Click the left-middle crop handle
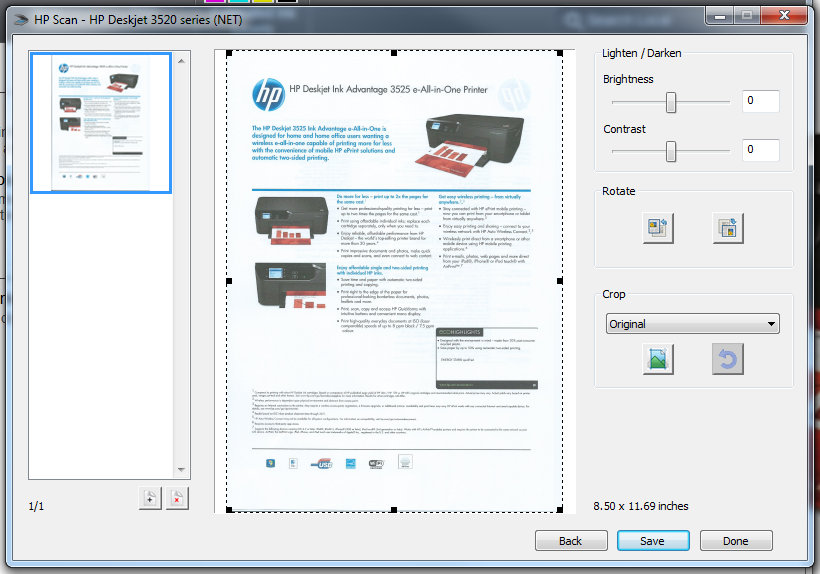This screenshot has height=574, width=820. coord(229,281)
